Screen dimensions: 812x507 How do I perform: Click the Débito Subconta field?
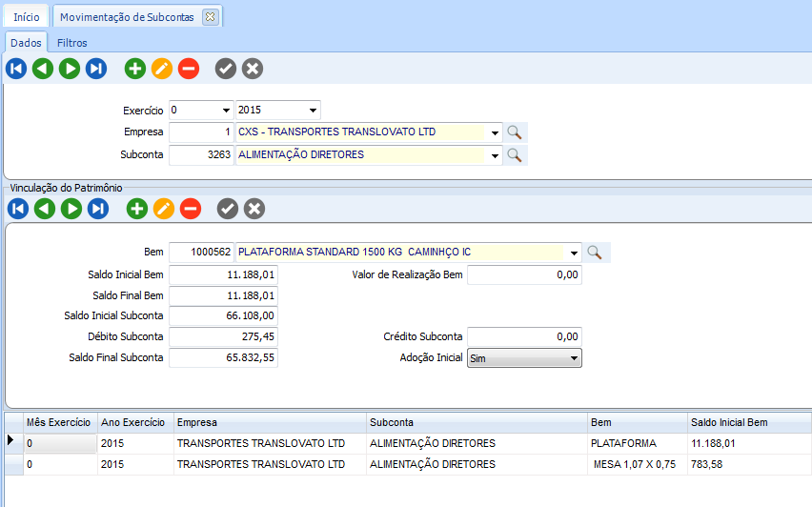coord(223,336)
